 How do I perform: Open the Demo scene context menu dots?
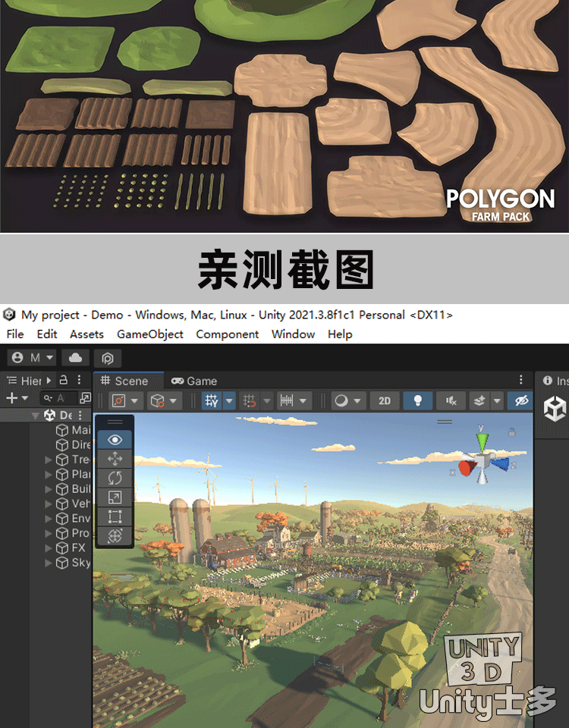point(80,415)
